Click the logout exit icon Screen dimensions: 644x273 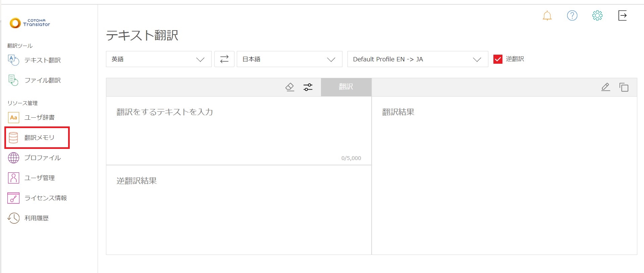point(622,15)
